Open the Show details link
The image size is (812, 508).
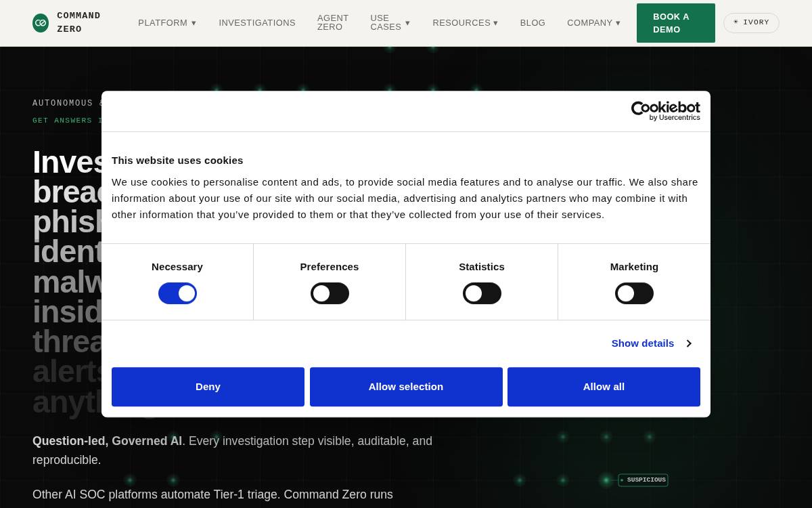point(643,343)
